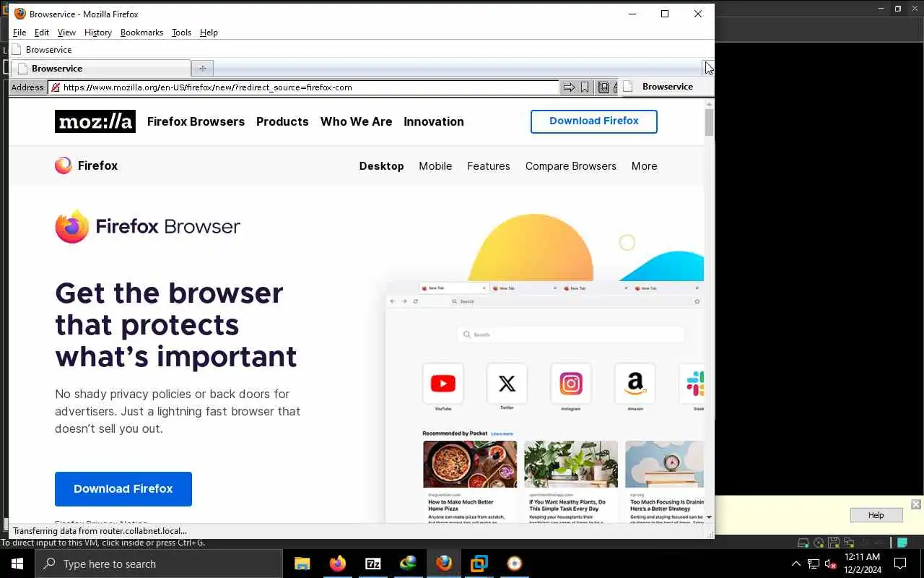Open 7-Zip from the taskbar
The height and width of the screenshot is (578, 924).
click(372, 564)
